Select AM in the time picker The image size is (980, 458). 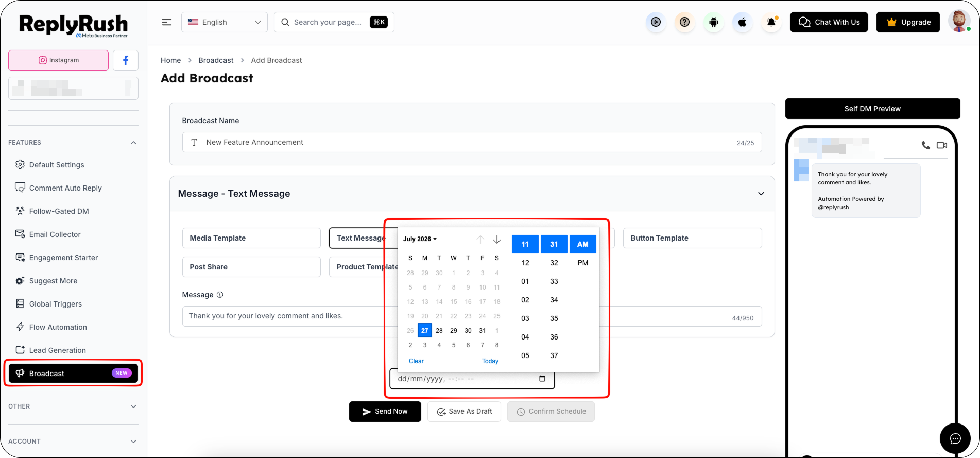[x=583, y=244]
